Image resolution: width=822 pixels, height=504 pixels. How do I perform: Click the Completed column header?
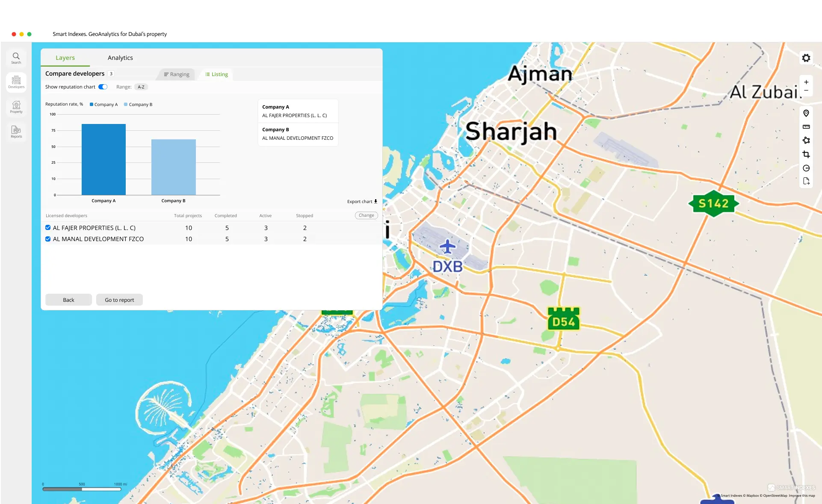tap(226, 215)
